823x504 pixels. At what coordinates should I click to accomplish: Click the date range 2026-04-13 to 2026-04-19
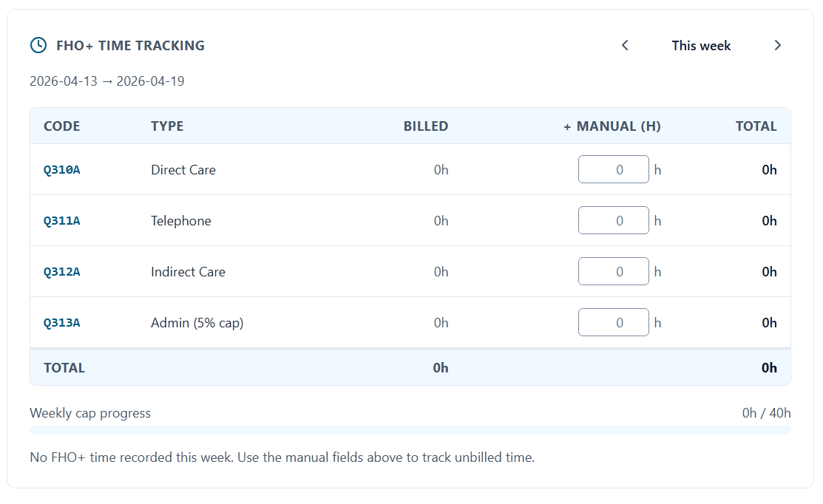pos(106,81)
